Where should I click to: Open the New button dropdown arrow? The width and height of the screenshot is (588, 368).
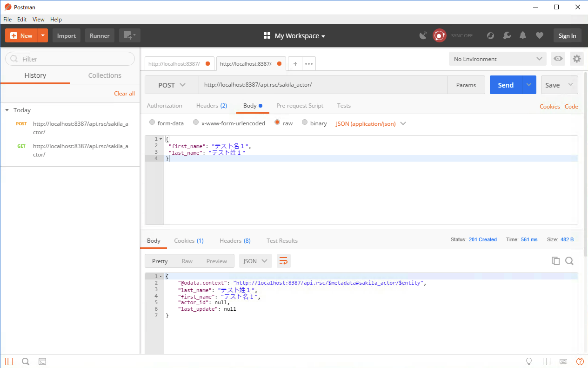[x=43, y=35]
